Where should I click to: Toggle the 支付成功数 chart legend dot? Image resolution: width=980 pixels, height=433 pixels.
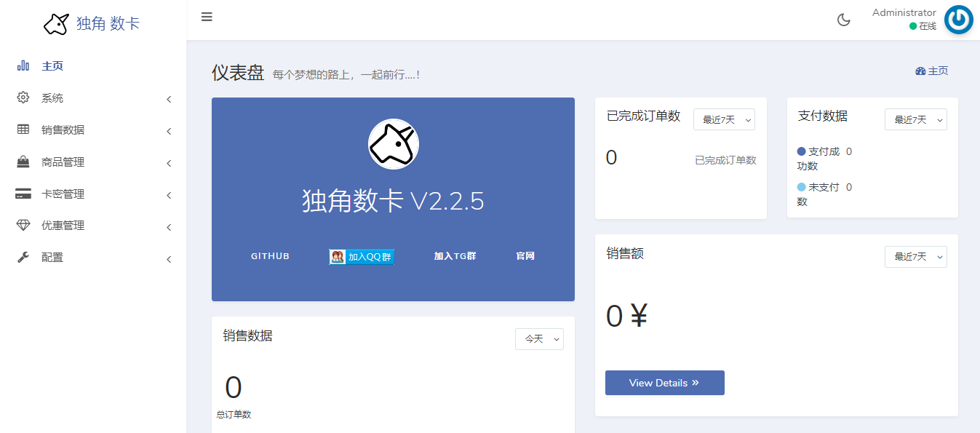tap(802, 151)
